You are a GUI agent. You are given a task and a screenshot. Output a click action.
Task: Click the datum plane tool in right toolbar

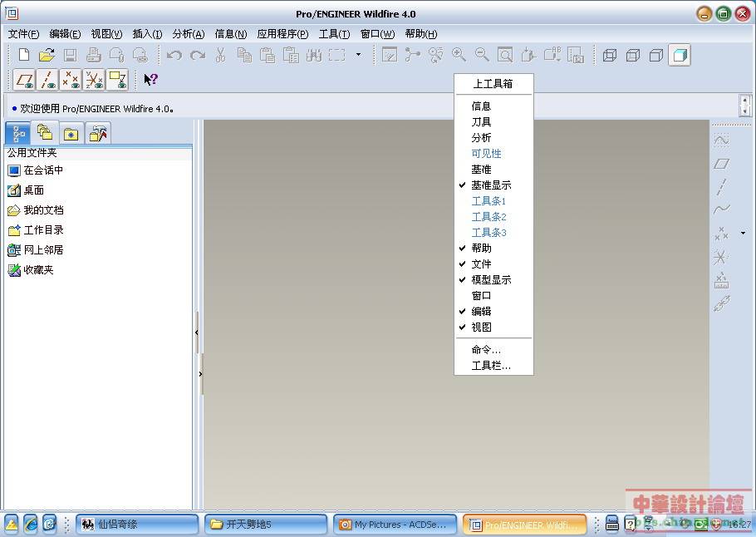[x=721, y=164]
